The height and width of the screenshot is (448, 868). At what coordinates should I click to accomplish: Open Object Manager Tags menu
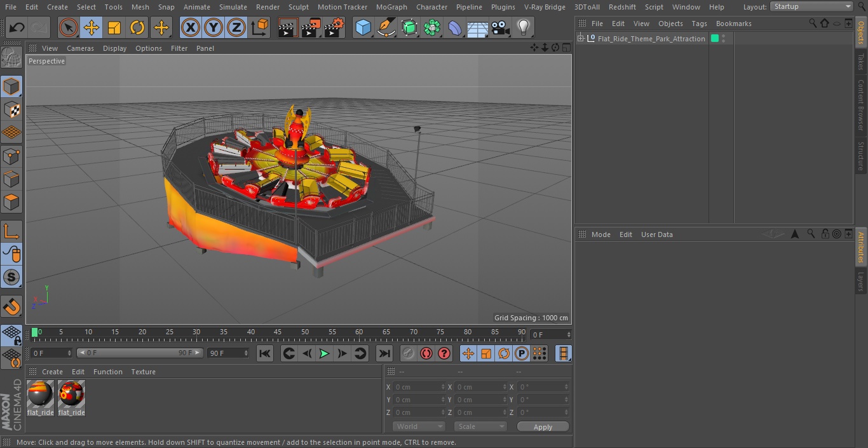(x=699, y=24)
